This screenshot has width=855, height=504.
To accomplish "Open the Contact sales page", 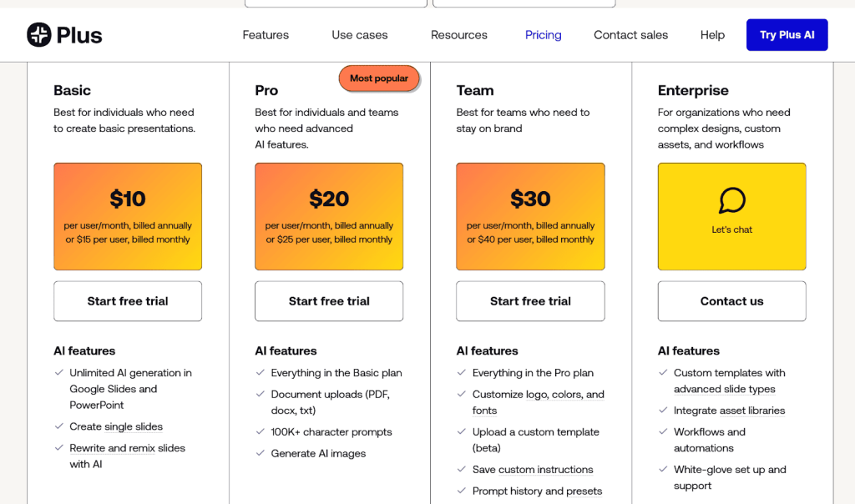I will tap(630, 35).
